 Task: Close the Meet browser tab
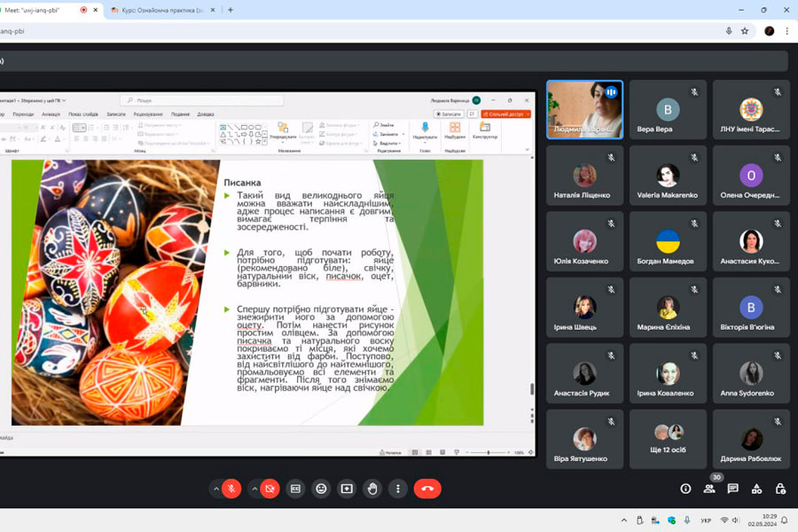pos(95,10)
